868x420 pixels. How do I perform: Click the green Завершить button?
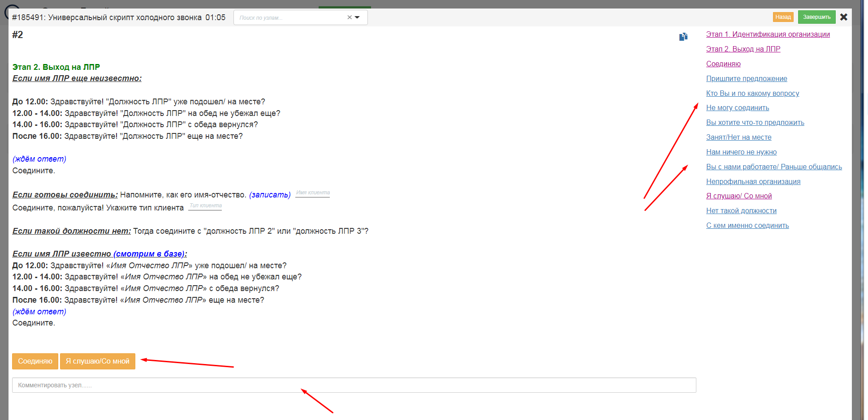(816, 17)
